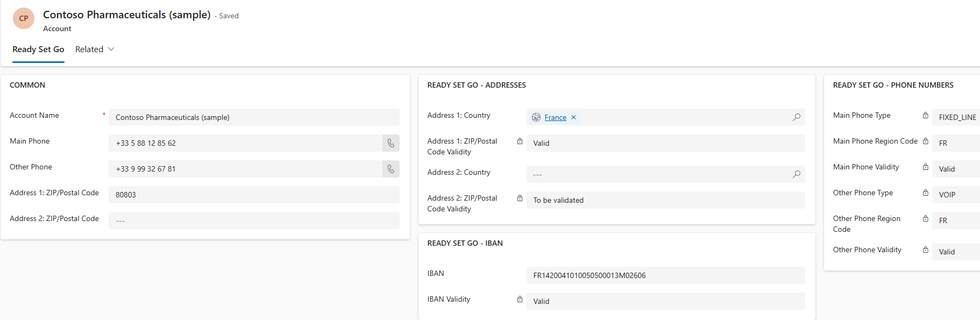Click READY SET GO - IBAN heading
980x320 pixels.
pos(465,243)
